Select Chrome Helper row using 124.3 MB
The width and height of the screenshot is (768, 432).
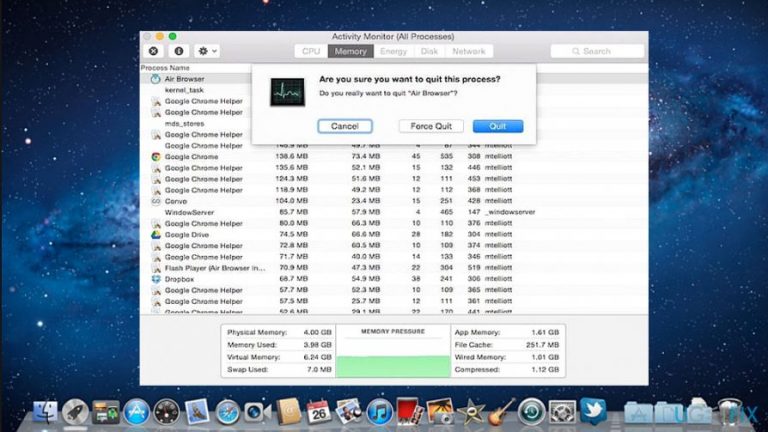[x=394, y=179]
